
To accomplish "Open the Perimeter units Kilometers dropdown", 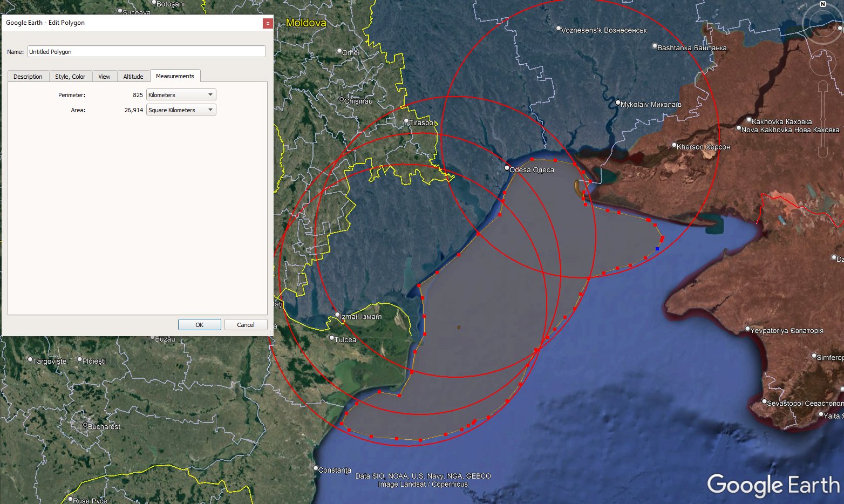I will [x=181, y=95].
